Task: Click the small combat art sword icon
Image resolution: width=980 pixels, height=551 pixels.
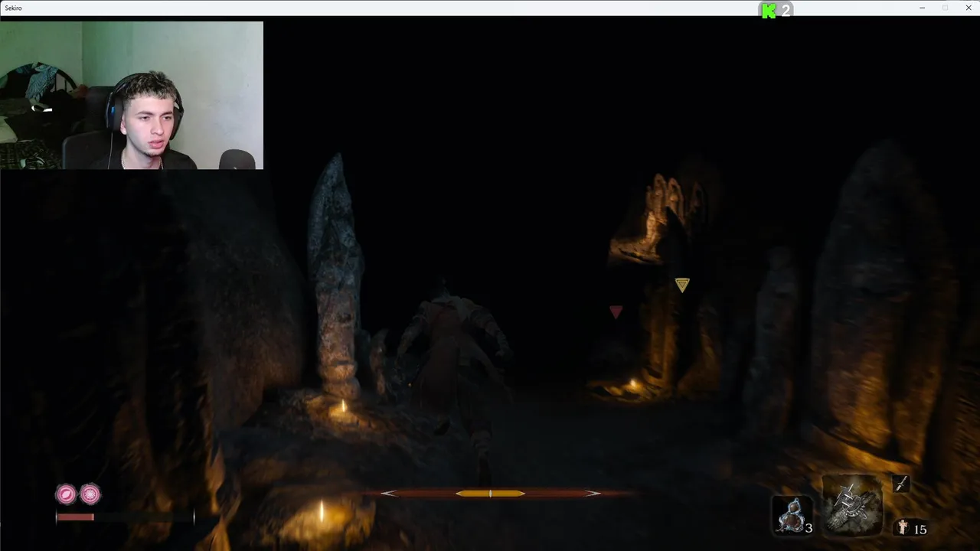Action: 901,484
